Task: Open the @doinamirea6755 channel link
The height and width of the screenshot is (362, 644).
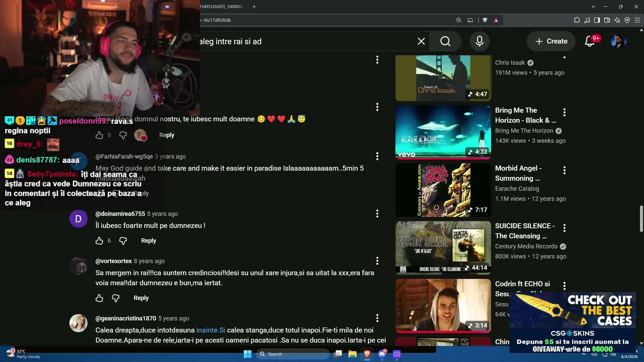Action: click(x=120, y=214)
